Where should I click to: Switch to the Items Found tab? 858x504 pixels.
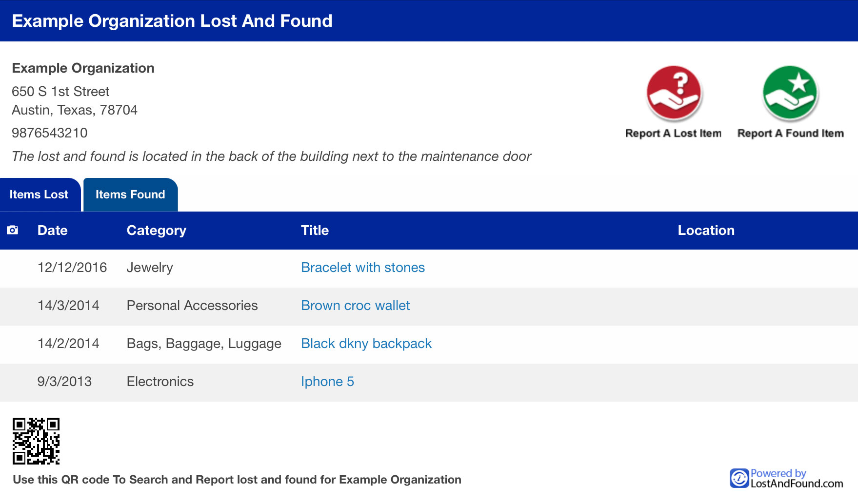pos(130,194)
